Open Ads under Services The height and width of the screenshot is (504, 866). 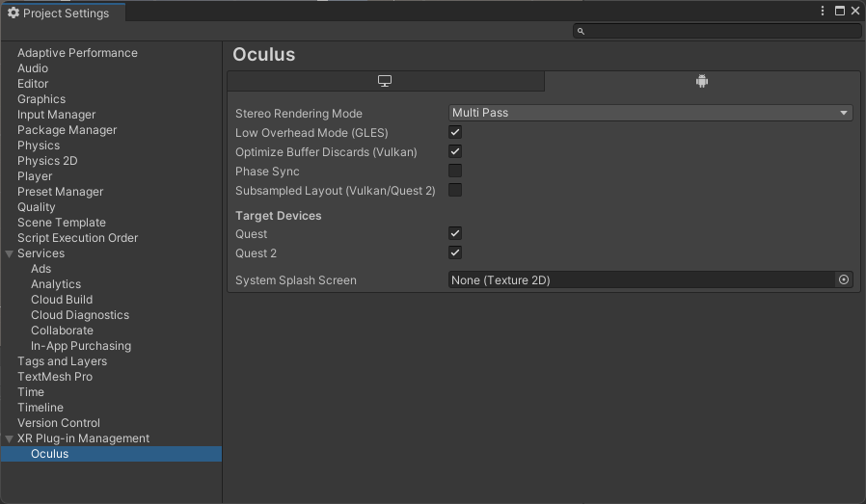pos(41,269)
